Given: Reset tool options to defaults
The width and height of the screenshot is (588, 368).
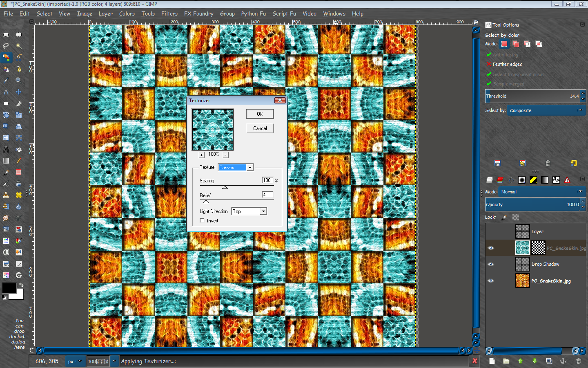Looking at the screenshot, I should coord(574,163).
